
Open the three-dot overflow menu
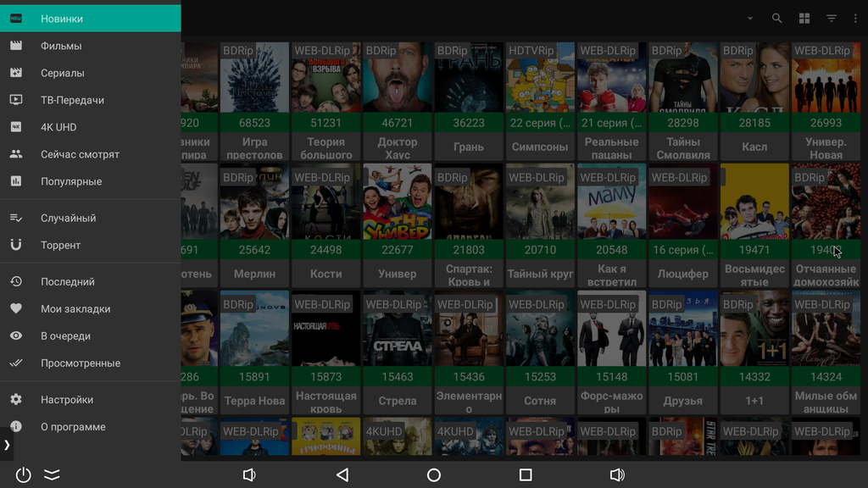pos(855,19)
